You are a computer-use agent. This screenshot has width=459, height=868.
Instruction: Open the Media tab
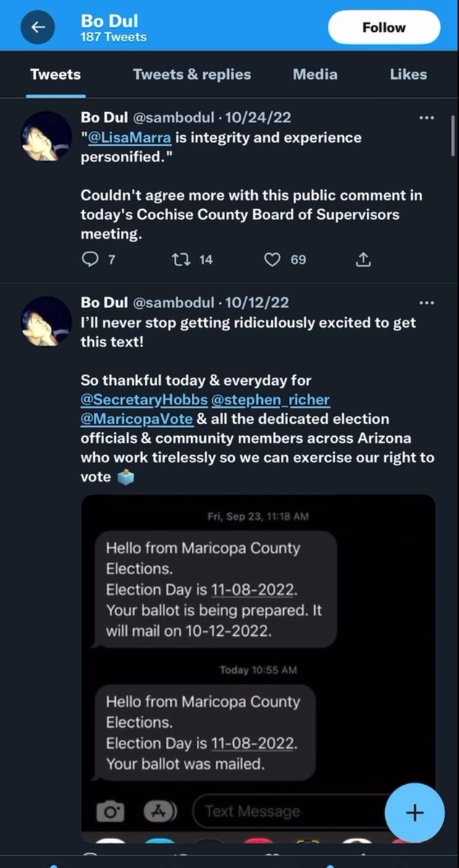tap(315, 75)
